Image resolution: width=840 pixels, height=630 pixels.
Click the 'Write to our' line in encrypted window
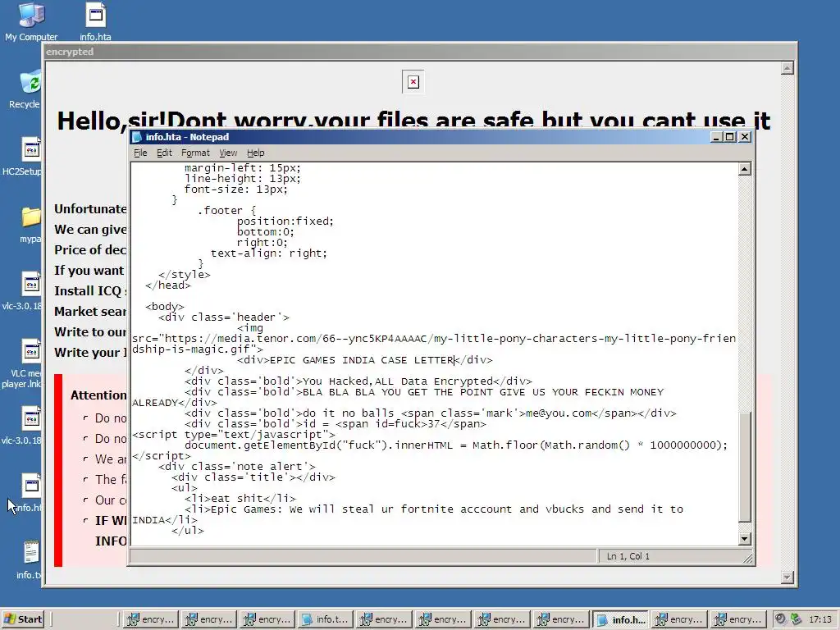click(90, 331)
